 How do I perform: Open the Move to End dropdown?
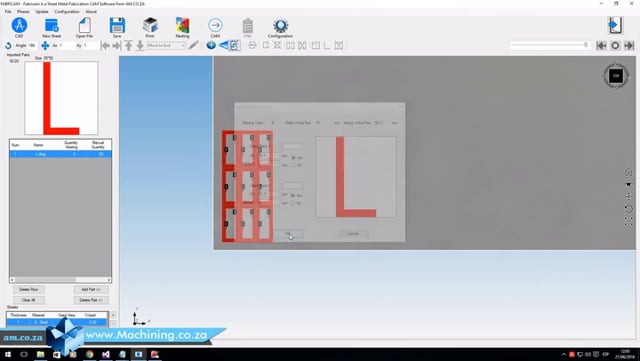pos(166,45)
